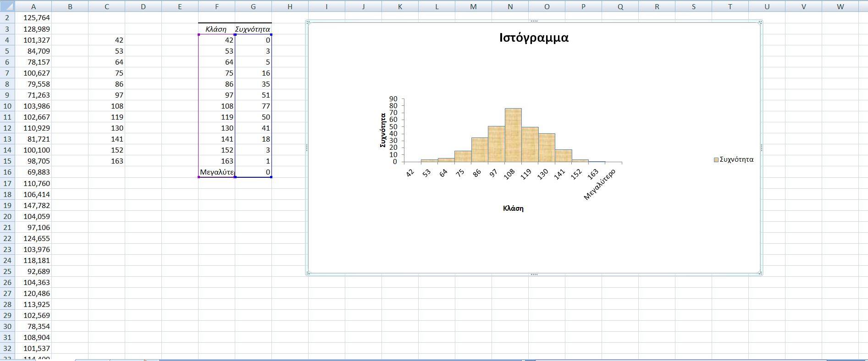Image resolution: width=868 pixels, height=361 pixels.
Task: Click cell A2 with value 125,764
Action: [33, 18]
